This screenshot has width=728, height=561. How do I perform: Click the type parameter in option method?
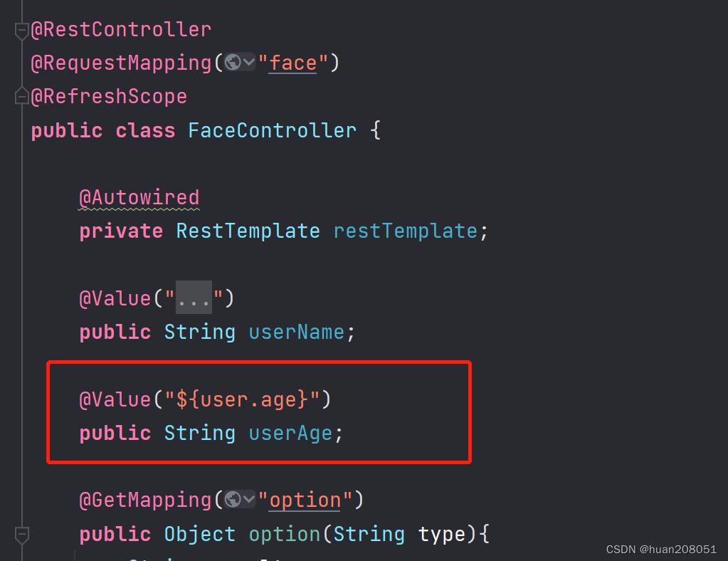tap(441, 535)
